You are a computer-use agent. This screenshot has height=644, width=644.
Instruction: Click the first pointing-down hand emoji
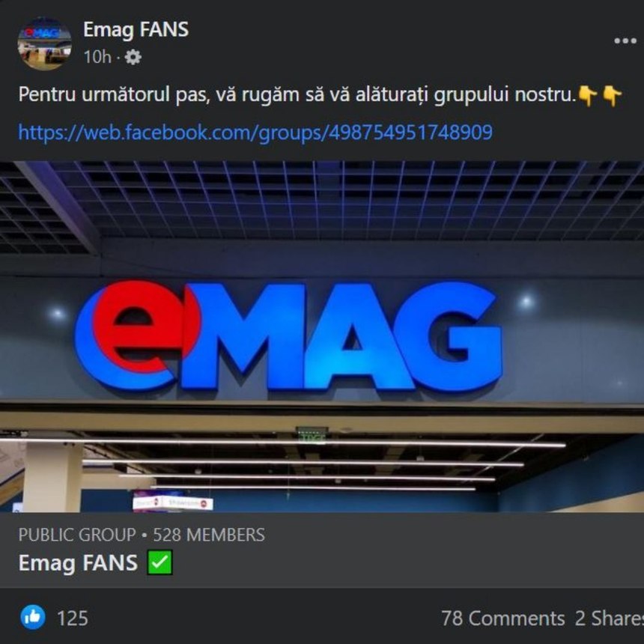click(588, 96)
